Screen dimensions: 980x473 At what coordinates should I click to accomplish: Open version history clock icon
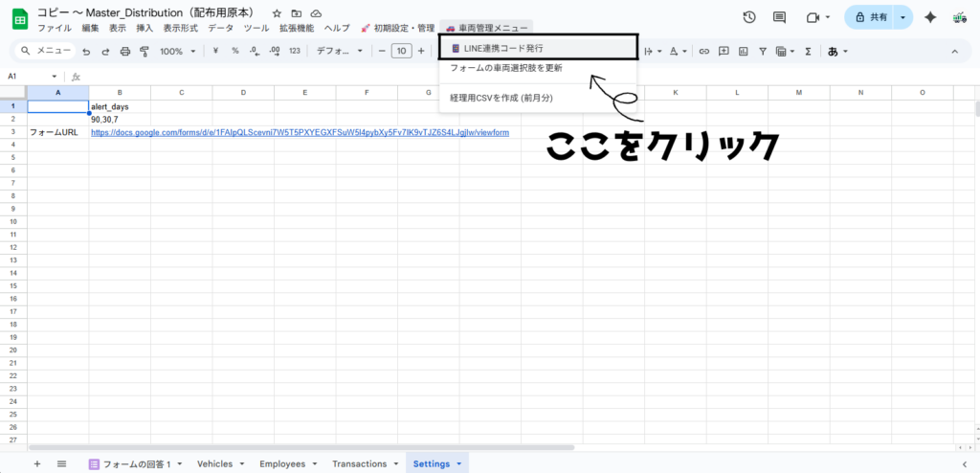coord(748,17)
